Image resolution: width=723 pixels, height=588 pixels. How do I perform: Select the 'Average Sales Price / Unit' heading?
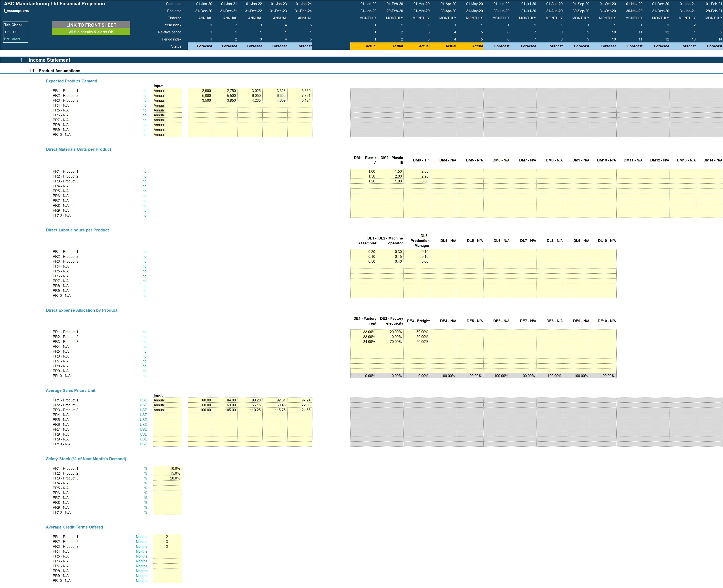point(71,390)
